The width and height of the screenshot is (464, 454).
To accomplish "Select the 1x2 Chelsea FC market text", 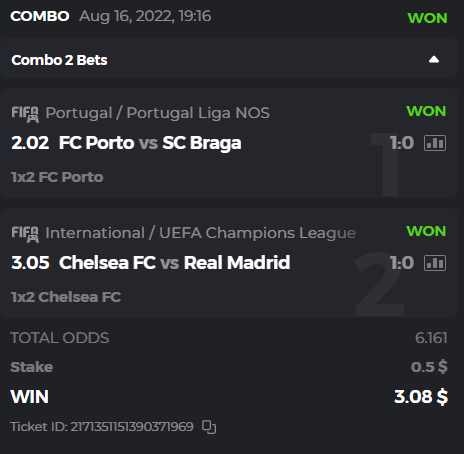I will 66,297.
